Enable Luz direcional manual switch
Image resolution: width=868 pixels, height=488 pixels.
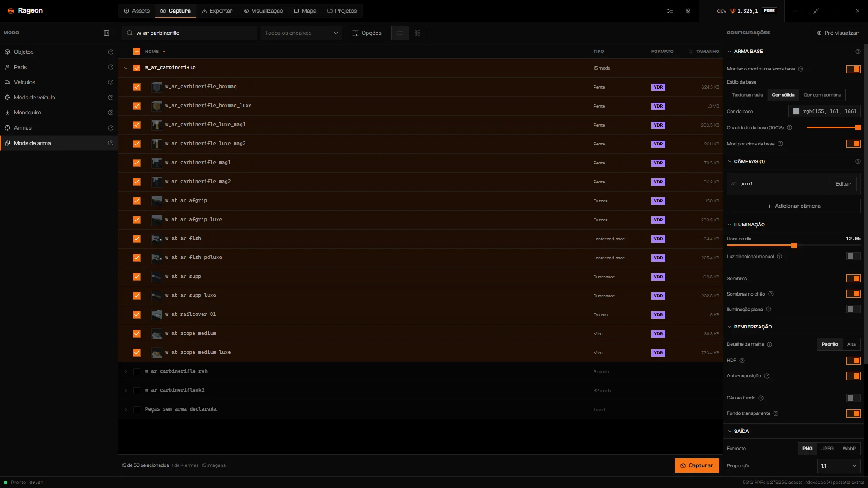click(854, 257)
